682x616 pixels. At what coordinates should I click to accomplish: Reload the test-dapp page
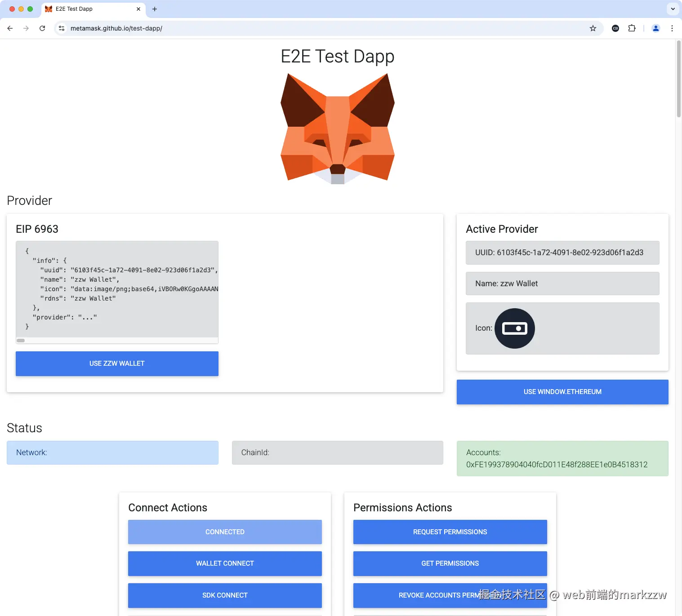42,28
